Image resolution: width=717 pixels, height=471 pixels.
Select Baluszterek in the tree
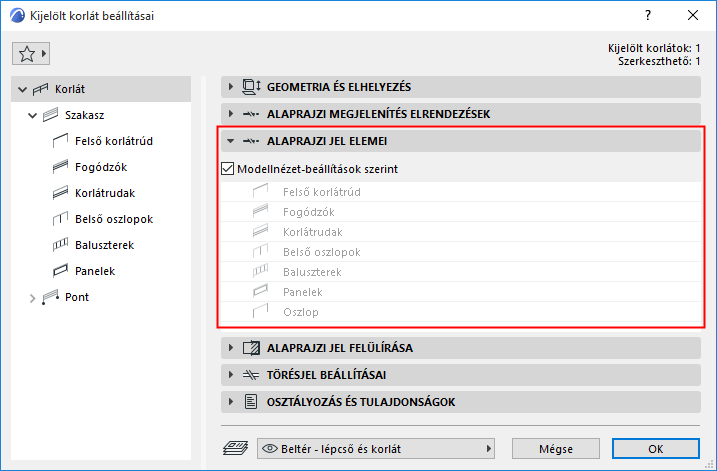click(x=105, y=246)
